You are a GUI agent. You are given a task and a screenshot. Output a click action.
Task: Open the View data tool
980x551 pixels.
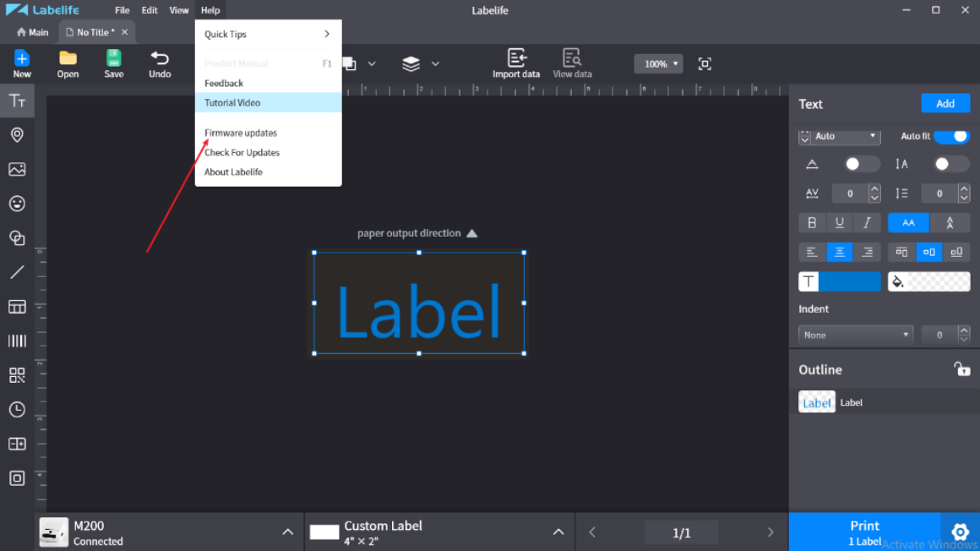point(572,63)
